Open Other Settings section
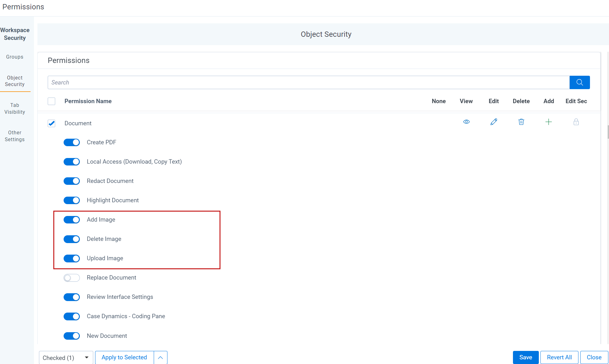Image resolution: width=609 pixels, height=364 pixels. pos(15,136)
